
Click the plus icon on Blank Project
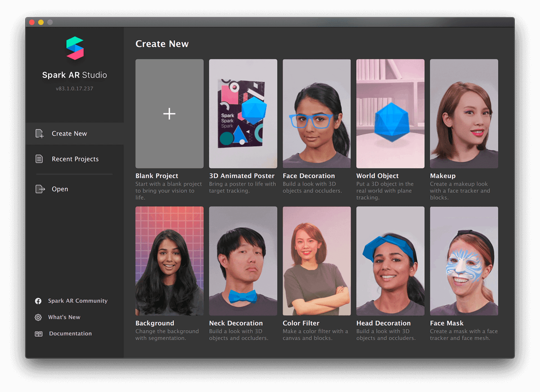click(169, 114)
